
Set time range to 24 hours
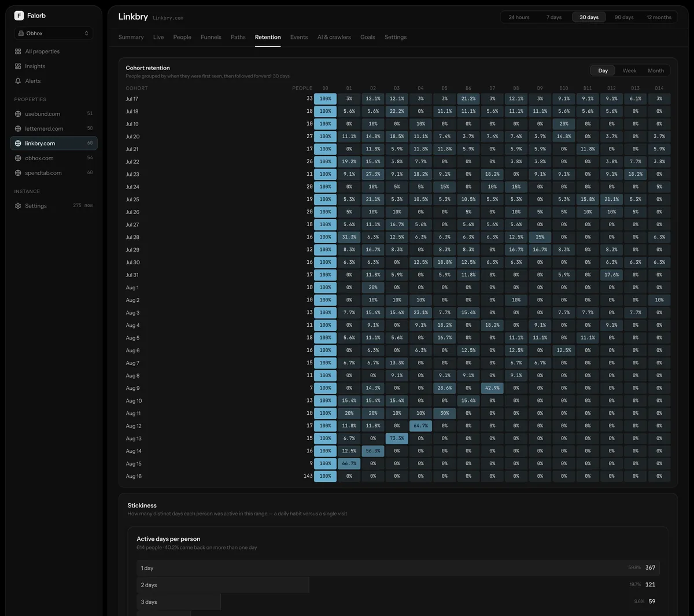pos(519,17)
